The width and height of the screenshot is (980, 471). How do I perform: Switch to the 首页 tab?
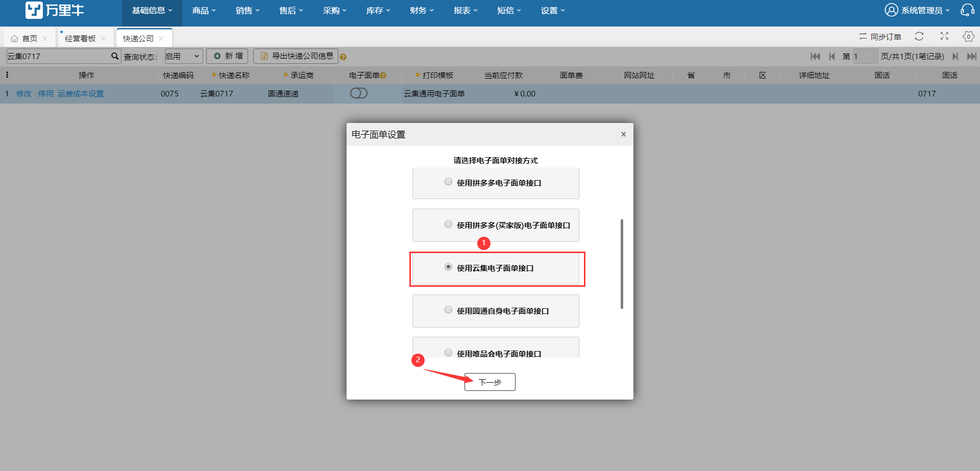coord(30,38)
